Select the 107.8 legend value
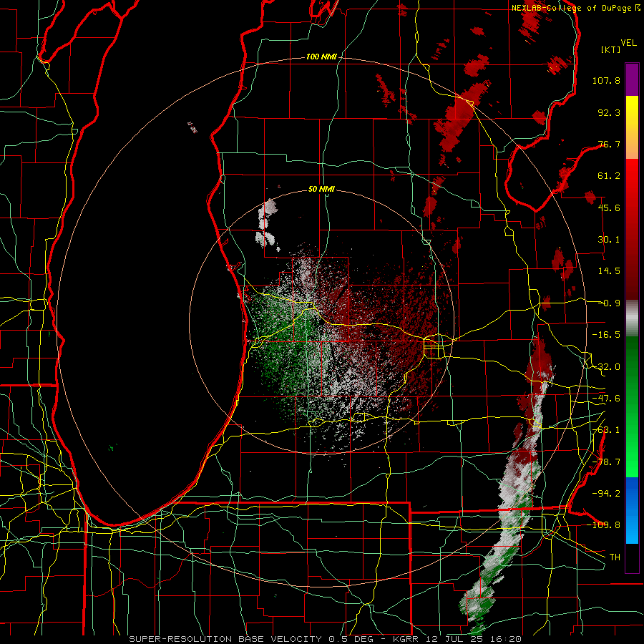 (x=606, y=80)
